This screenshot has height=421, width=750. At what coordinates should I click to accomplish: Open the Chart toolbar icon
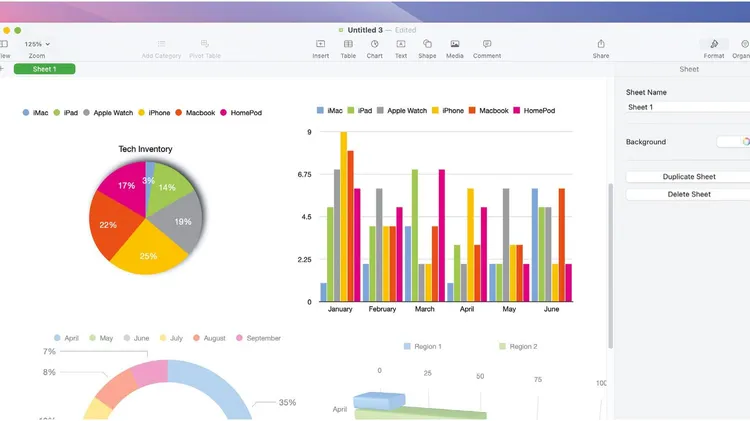[x=375, y=44]
